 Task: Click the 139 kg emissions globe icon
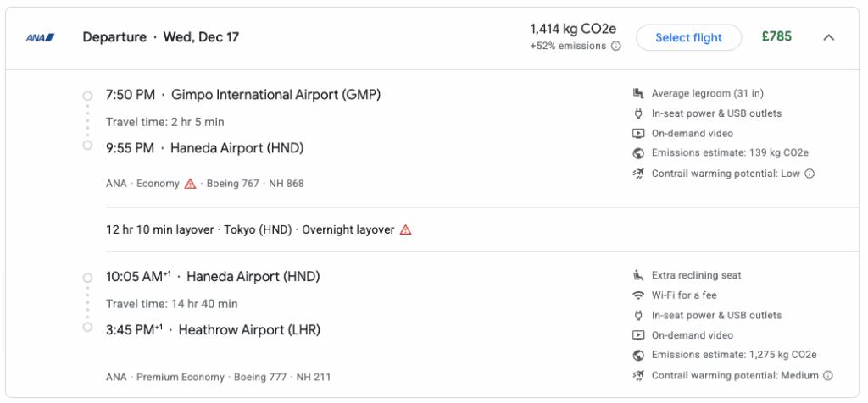coord(638,153)
